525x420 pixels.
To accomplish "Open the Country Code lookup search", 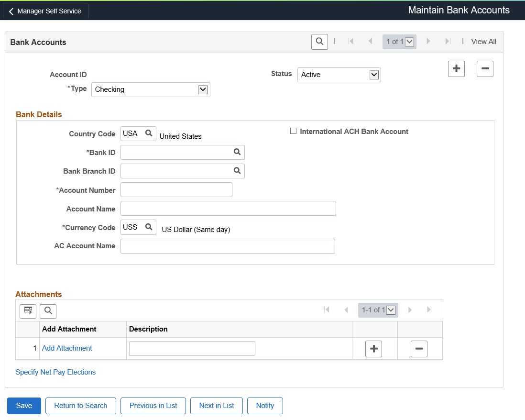I will tap(148, 133).
